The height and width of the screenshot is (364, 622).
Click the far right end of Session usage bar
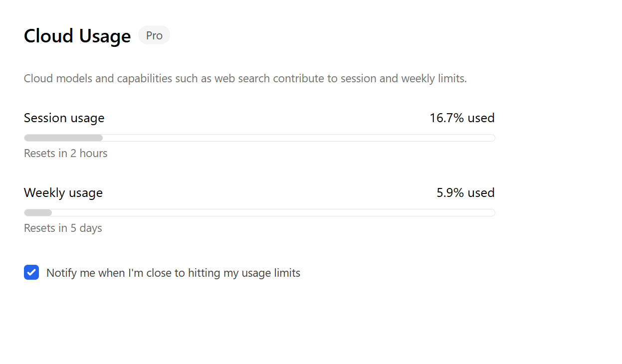click(491, 138)
